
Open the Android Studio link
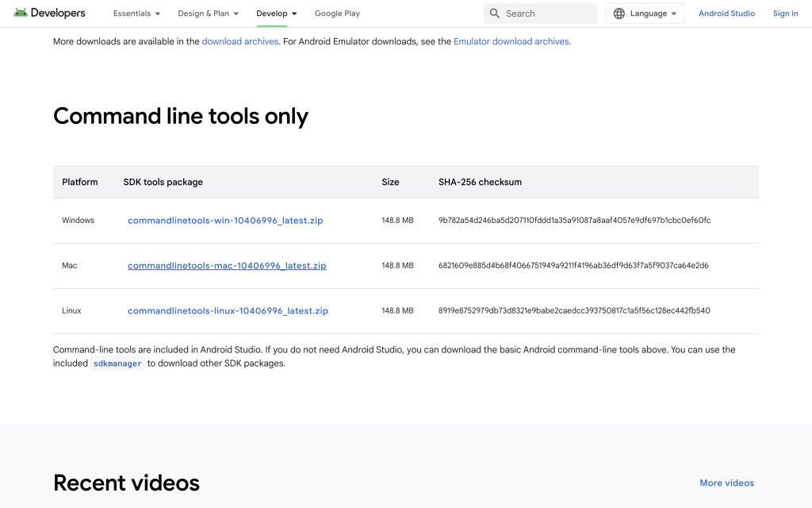726,13
